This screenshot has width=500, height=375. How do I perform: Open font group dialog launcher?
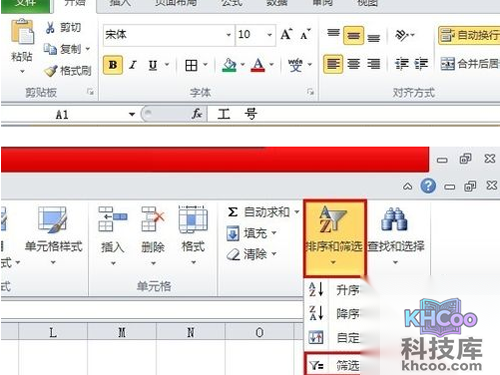[310, 92]
